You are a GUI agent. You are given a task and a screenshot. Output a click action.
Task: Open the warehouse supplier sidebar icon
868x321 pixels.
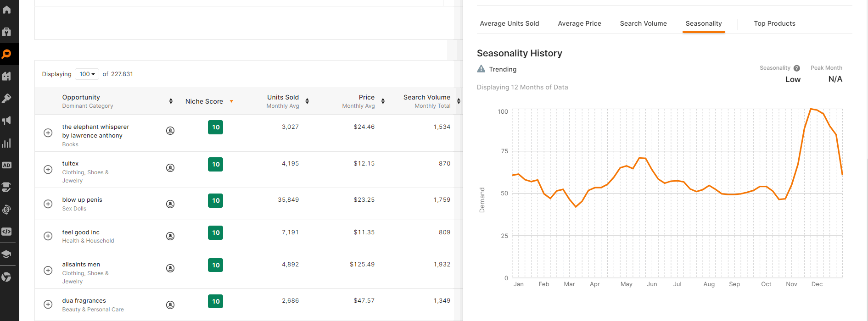click(6, 76)
